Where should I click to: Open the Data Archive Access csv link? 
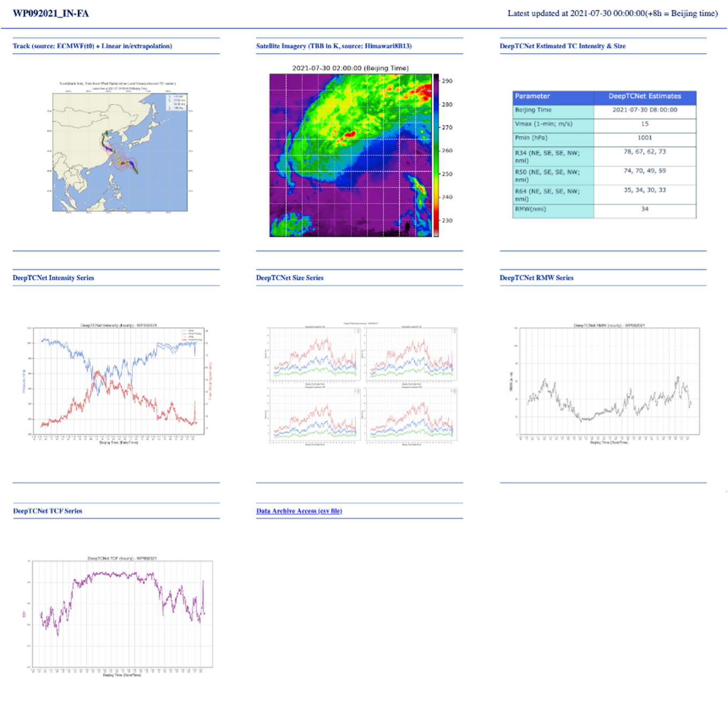point(299,511)
